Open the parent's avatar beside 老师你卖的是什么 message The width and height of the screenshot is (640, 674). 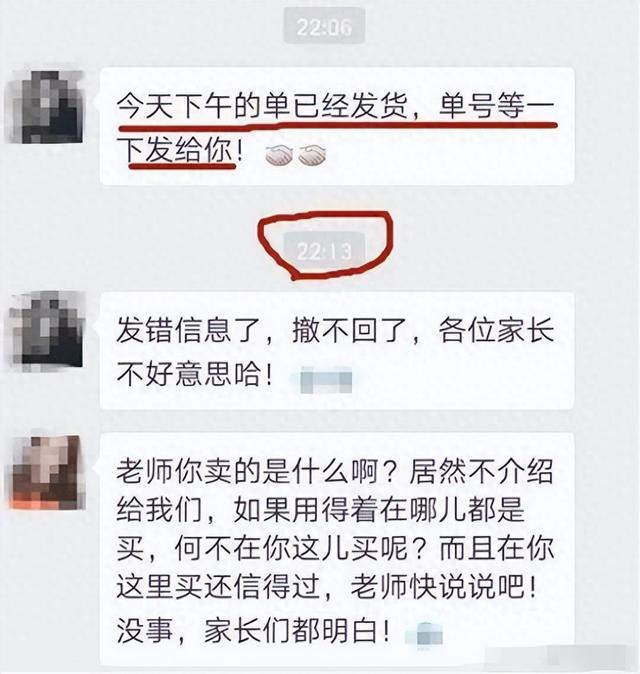(x=46, y=472)
